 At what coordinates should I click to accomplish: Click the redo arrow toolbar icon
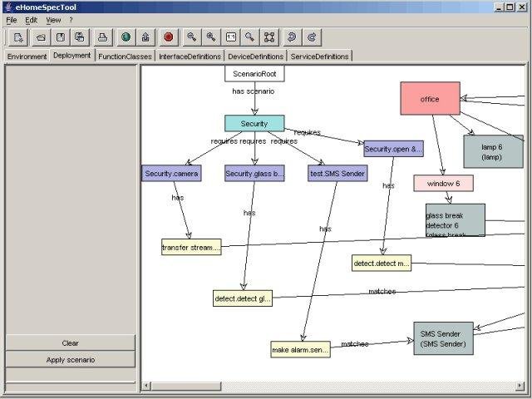pos(312,37)
